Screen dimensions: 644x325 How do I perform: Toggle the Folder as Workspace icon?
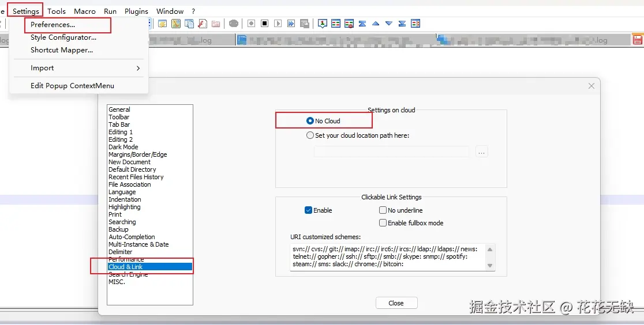pyautogui.click(x=216, y=24)
